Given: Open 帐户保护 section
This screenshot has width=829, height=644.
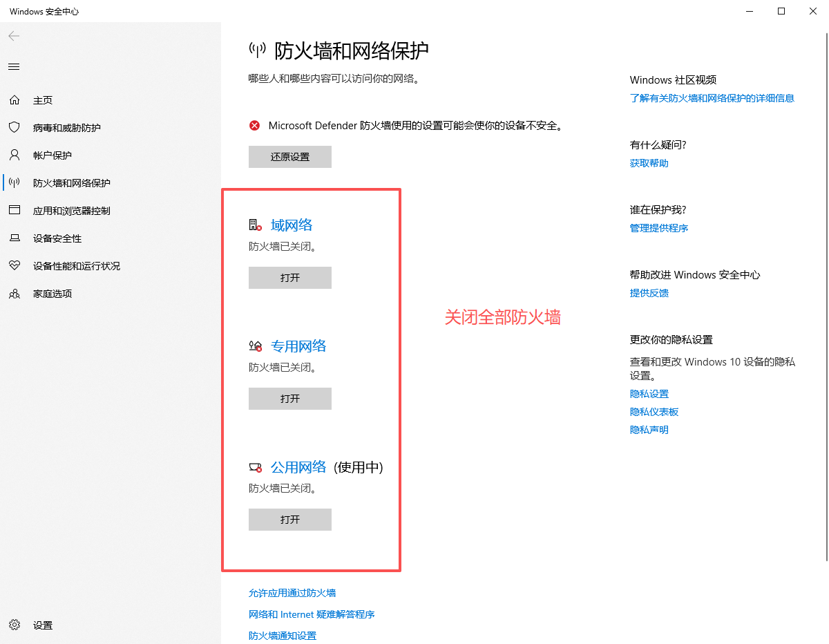Looking at the screenshot, I should 53,155.
